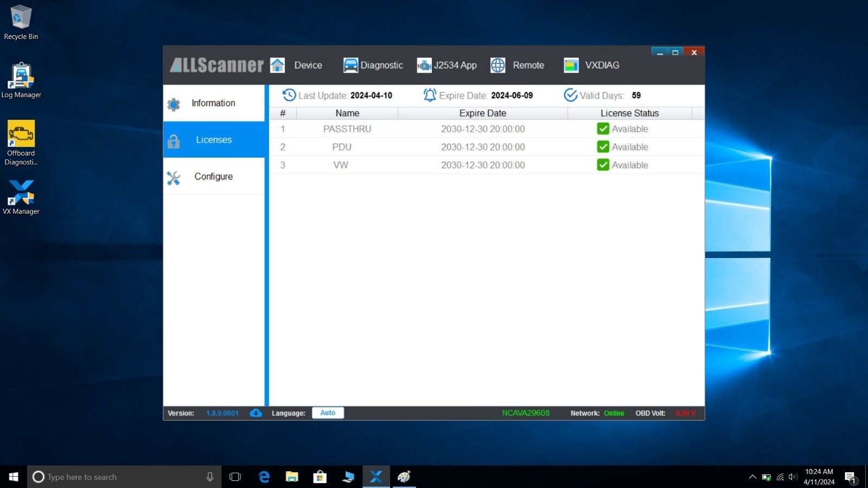Viewport: 868px width, 488px height.
Task: Select the PASSTHRU license name cell
Action: [x=347, y=129]
